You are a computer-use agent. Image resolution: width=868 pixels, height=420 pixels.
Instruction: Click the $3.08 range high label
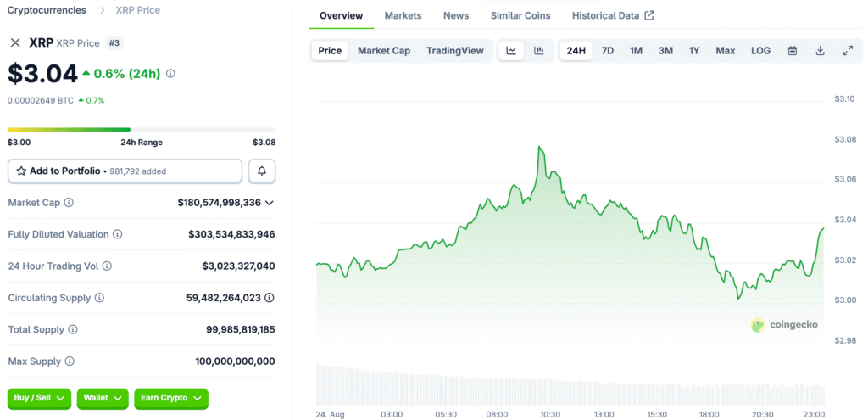(x=264, y=143)
